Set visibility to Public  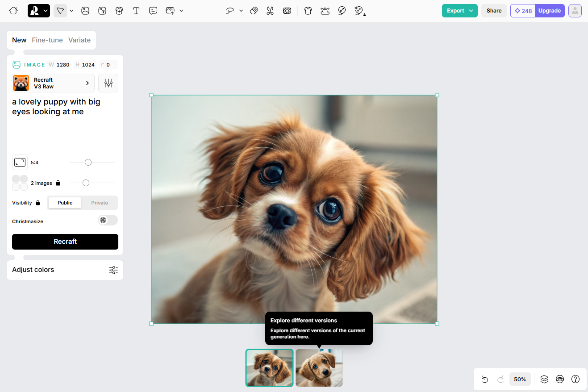65,203
